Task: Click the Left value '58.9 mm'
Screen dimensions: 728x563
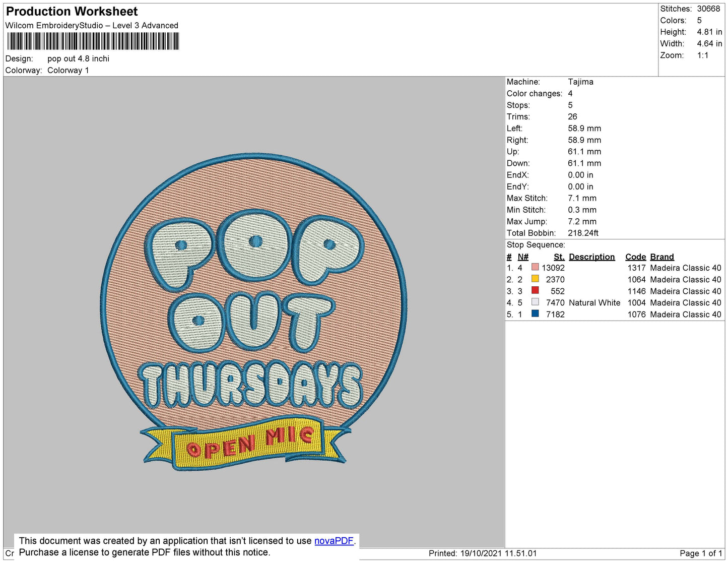Action: tap(584, 128)
